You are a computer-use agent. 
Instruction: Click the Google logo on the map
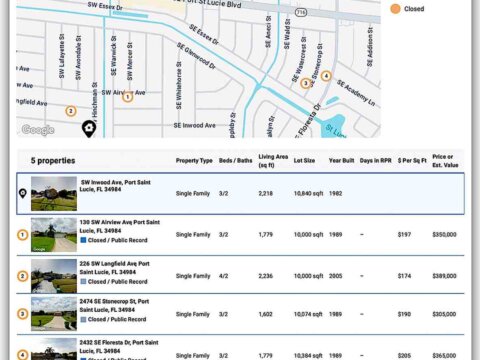click(x=38, y=130)
